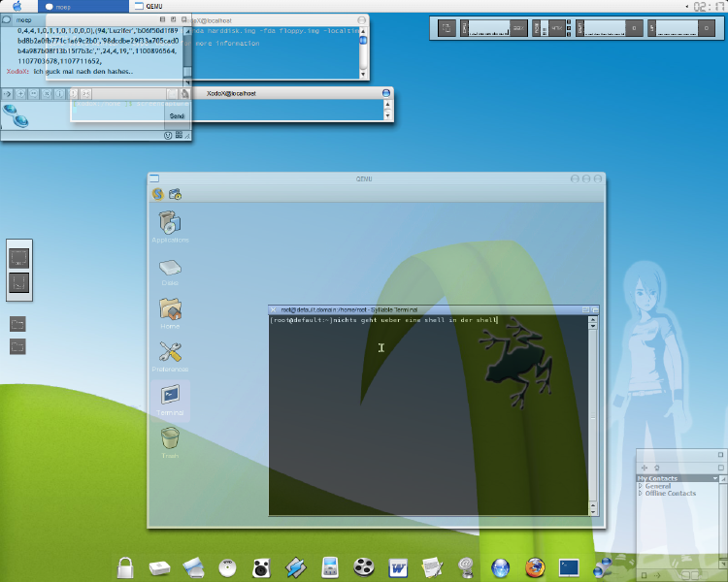Click the Send button in moep chat
The image size is (728, 582).
point(177,115)
